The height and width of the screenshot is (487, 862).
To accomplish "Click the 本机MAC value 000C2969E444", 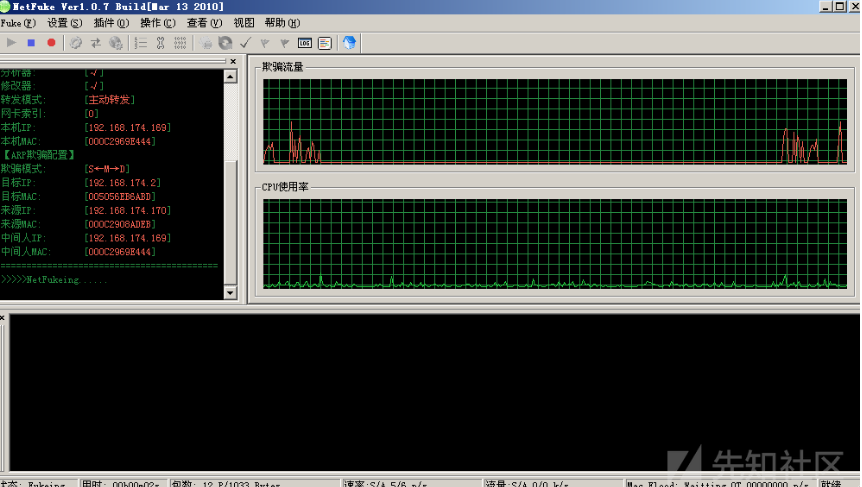I will [120, 141].
